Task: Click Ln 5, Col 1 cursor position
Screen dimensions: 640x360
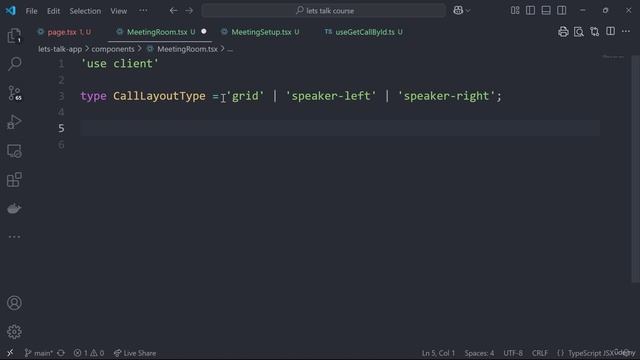Action: pos(438,353)
